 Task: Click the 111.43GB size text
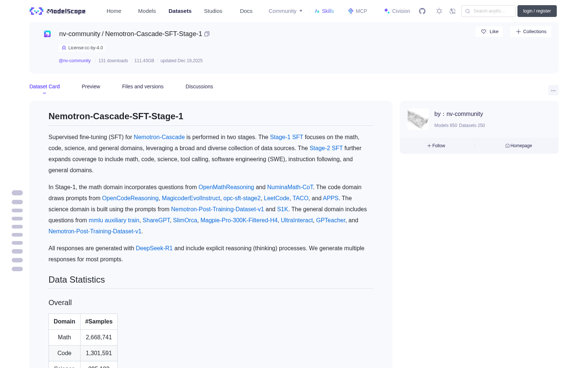[144, 61]
